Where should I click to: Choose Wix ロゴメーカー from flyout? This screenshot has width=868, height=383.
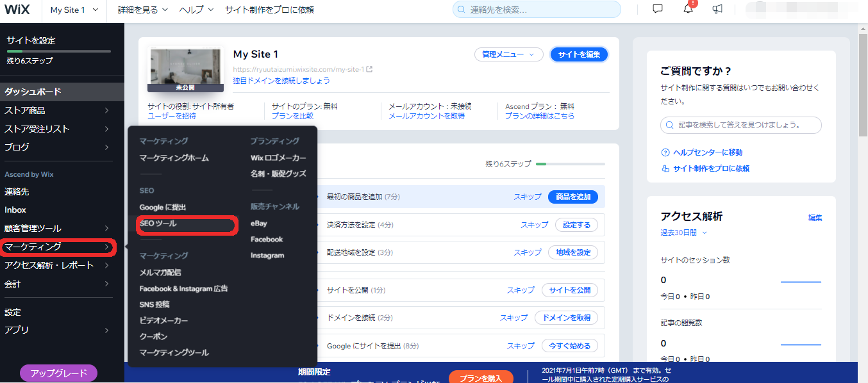tap(278, 158)
